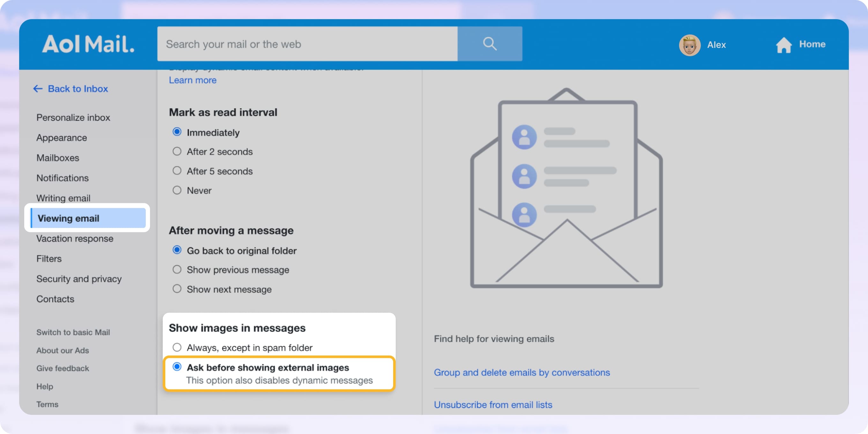Choose Show previous message after moving

pyautogui.click(x=176, y=269)
